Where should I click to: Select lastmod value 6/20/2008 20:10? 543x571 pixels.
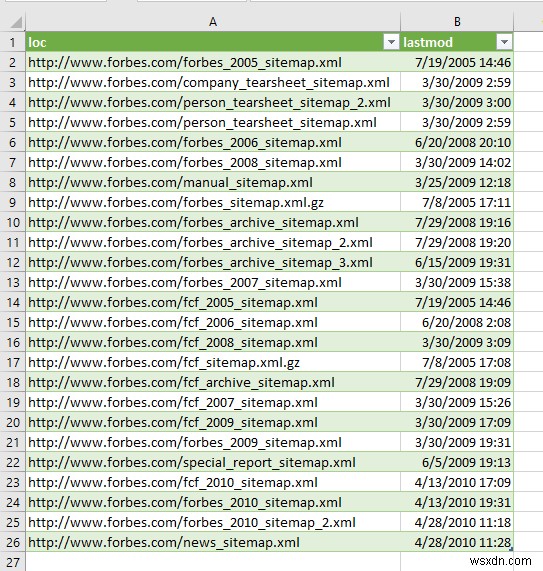(457, 142)
